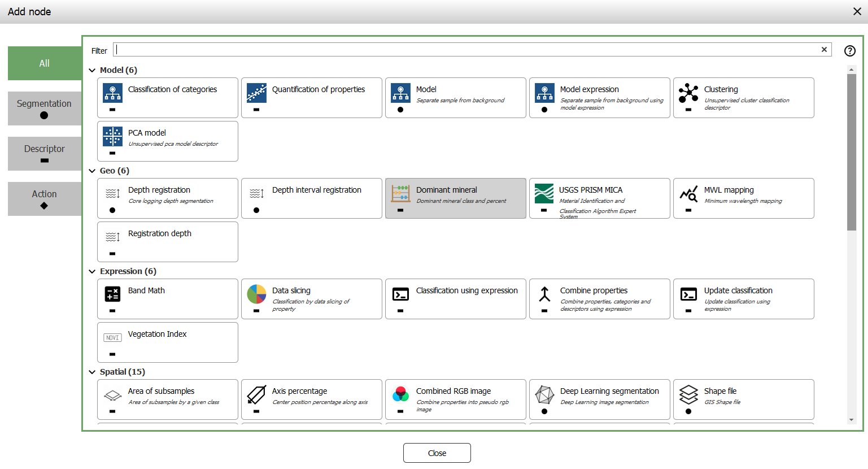
Task: Open the Descriptor category tab
Action: (44, 153)
